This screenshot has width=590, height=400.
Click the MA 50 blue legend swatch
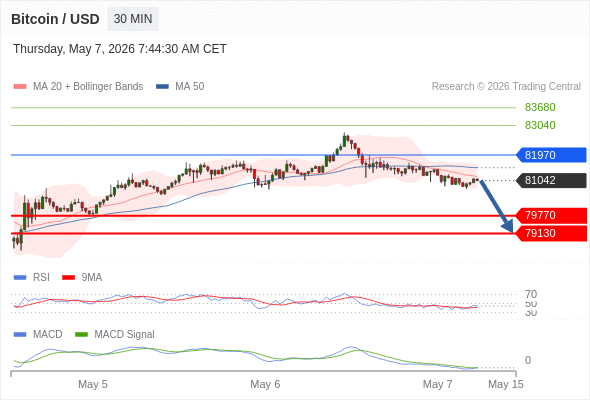[162, 87]
